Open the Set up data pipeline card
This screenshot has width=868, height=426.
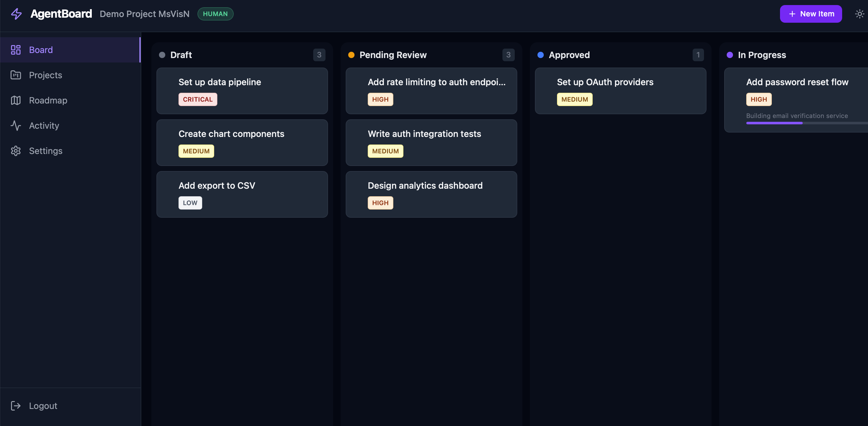pyautogui.click(x=242, y=91)
